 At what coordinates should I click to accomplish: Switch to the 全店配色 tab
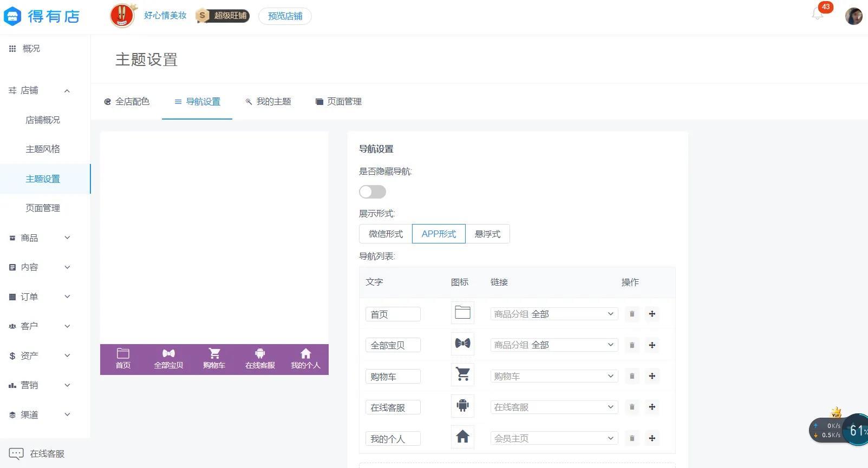tap(127, 101)
